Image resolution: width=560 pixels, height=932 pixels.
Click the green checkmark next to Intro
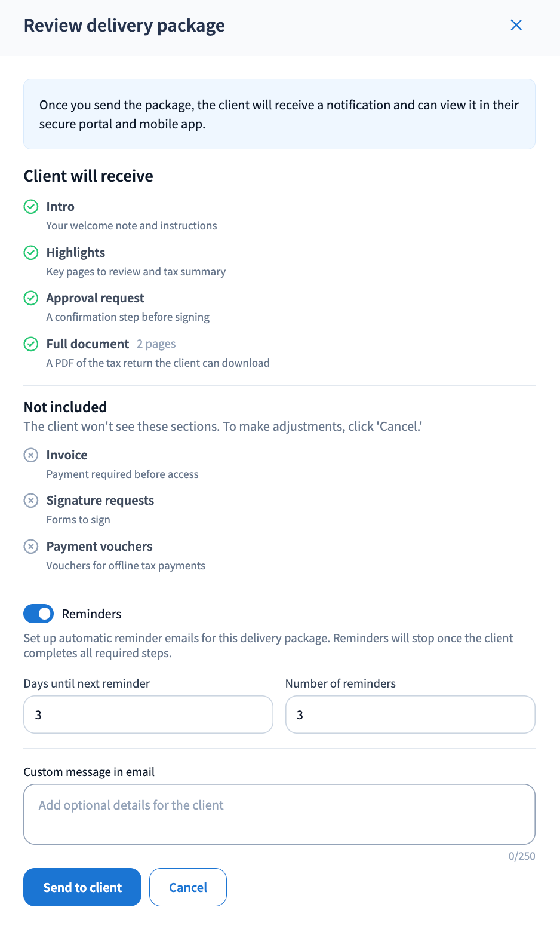coord(31,207)
